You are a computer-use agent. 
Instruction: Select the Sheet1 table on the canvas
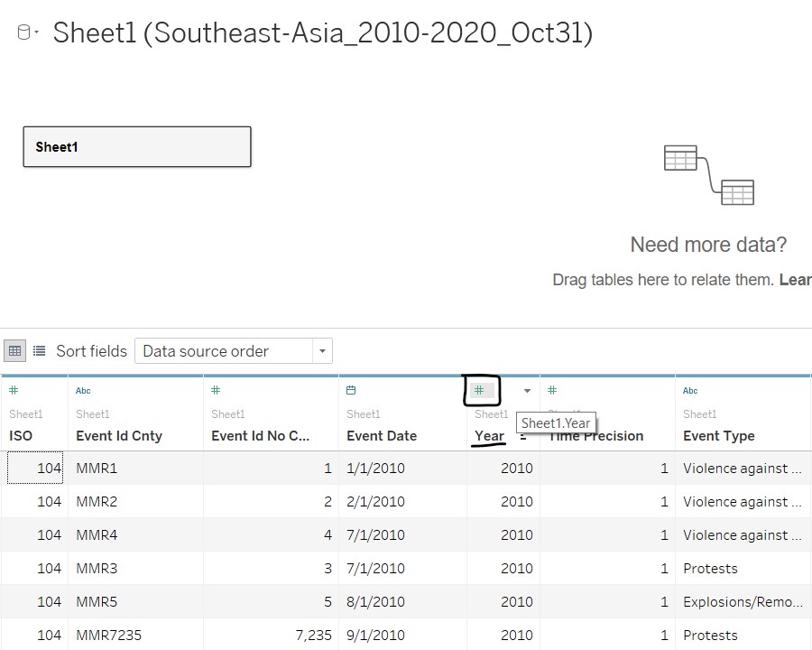tap(137, 147)
